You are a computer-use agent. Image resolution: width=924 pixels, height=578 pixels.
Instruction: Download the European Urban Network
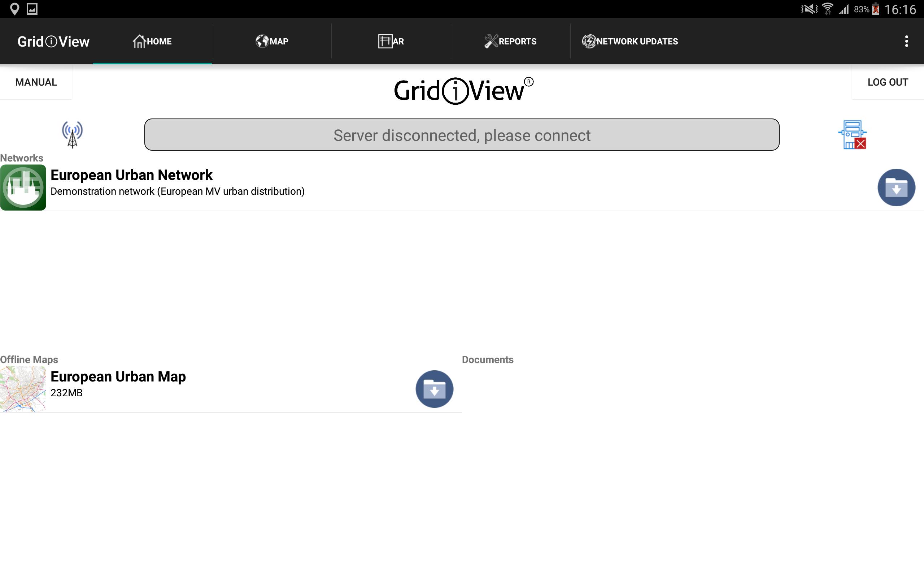[x=896, y=187]
